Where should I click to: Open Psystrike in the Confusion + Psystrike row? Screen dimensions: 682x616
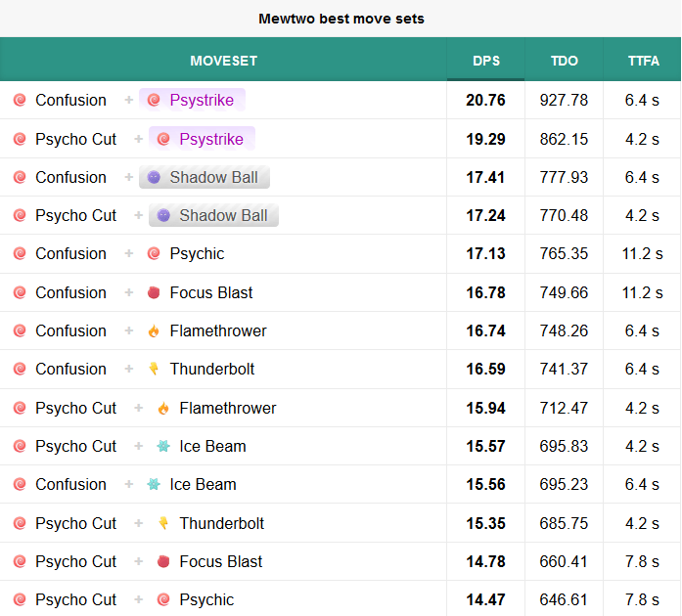pyautogui.click(x=202, y=100)
